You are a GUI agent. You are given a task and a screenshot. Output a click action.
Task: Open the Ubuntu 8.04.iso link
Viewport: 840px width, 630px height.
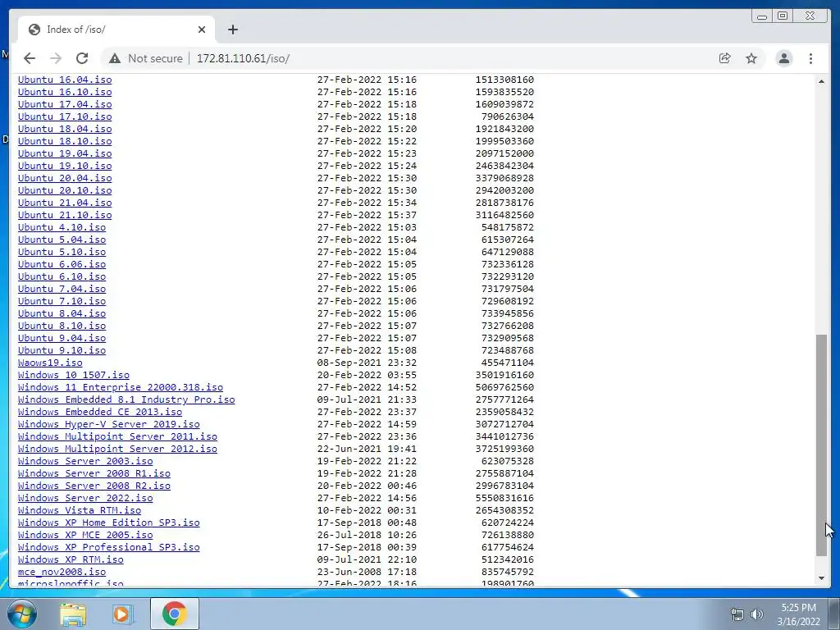coord(62,314)
